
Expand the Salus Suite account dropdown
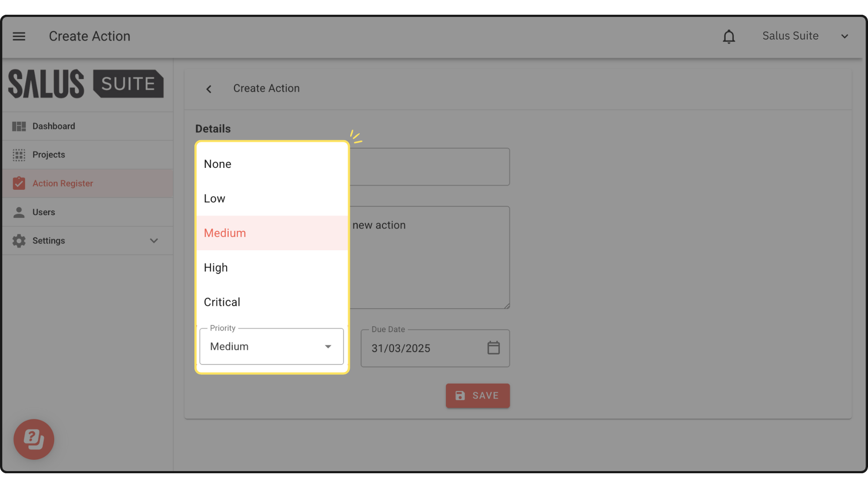(x=844, y=36)
